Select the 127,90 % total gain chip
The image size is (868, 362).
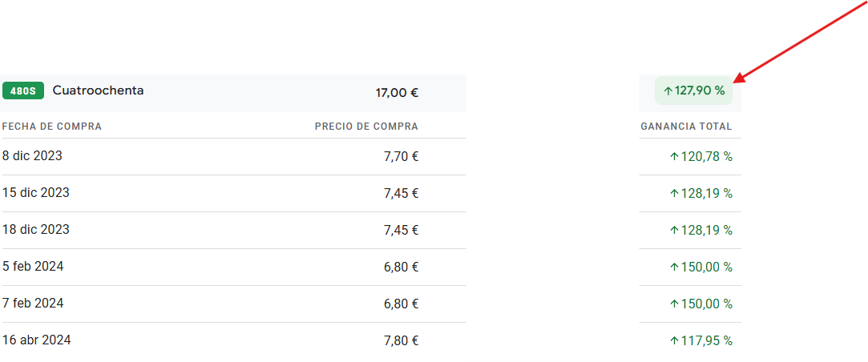point(693,90)
